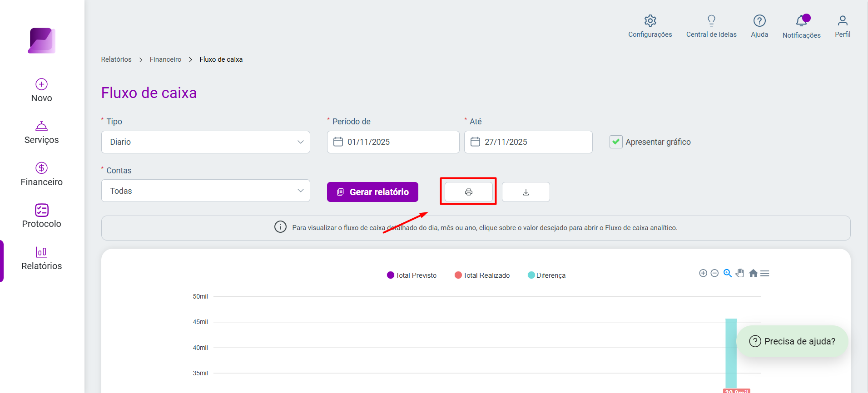Screen dimensions: 868x393
Task: Open Financeiro in the sidebar
Action: [x=42, y=175]
